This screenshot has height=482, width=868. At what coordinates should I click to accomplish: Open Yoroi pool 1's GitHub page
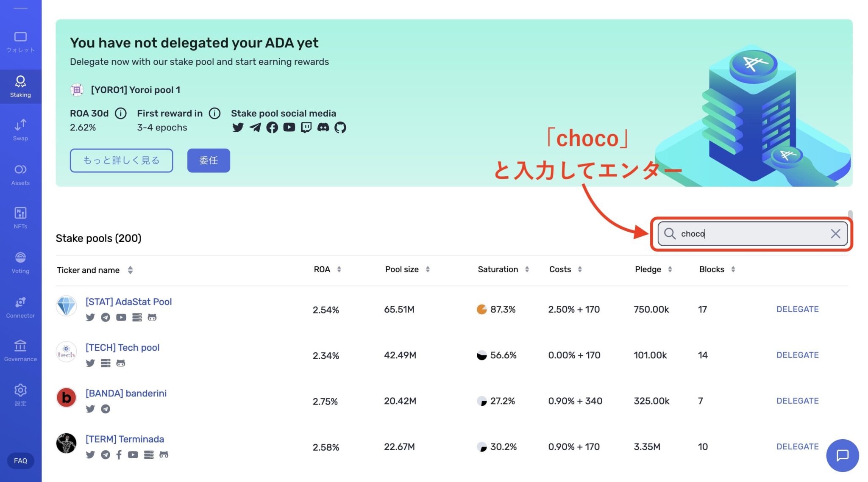[x=340, y=127]
